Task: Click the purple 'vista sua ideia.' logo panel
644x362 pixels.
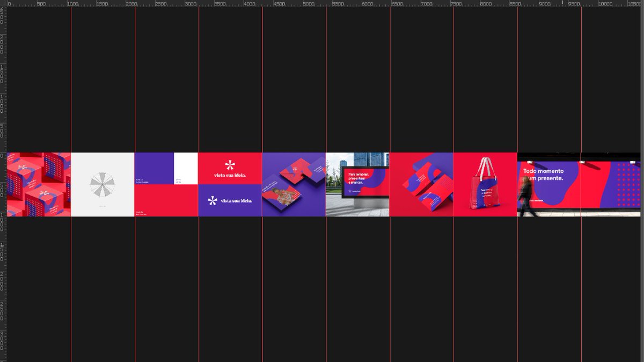Action: (x=230, y=200)
